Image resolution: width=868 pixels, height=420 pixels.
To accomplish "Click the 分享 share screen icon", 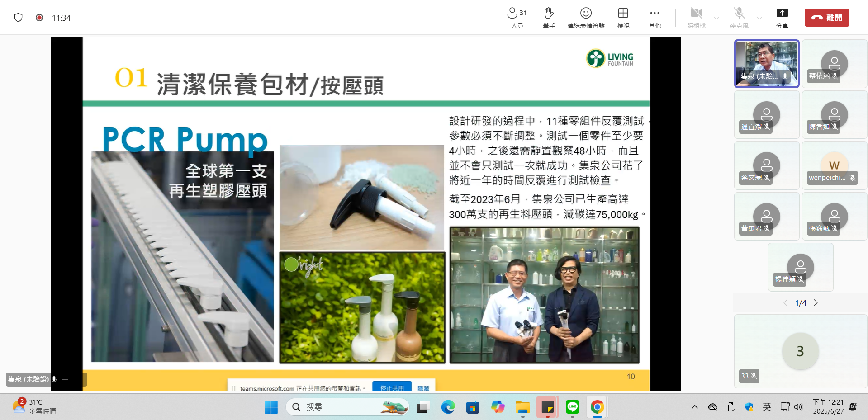I will pyautogui.click(x=782, y=18).
